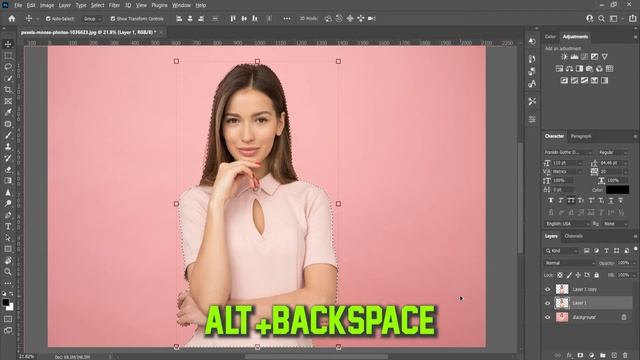The height and width of the screenshot is (360, 640).
Task: Select the Horizontal Type tool
Action: tap(8, 227)
